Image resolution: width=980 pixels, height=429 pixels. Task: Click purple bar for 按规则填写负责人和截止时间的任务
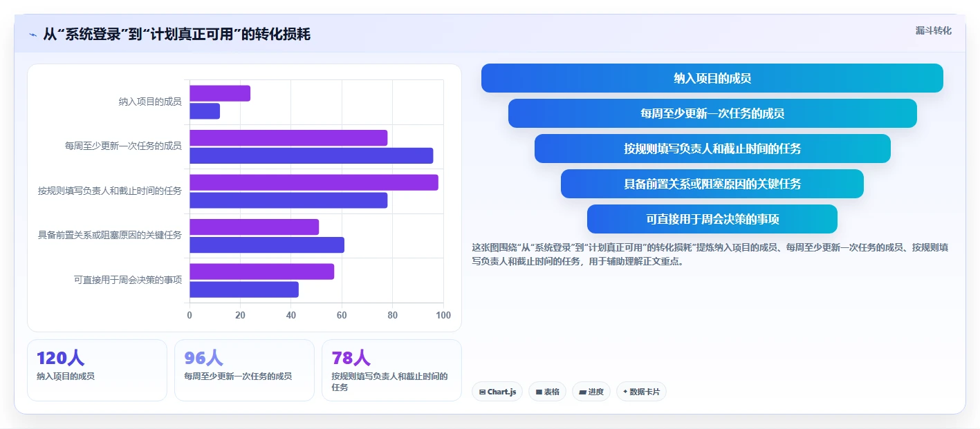(x=314, y=182)
